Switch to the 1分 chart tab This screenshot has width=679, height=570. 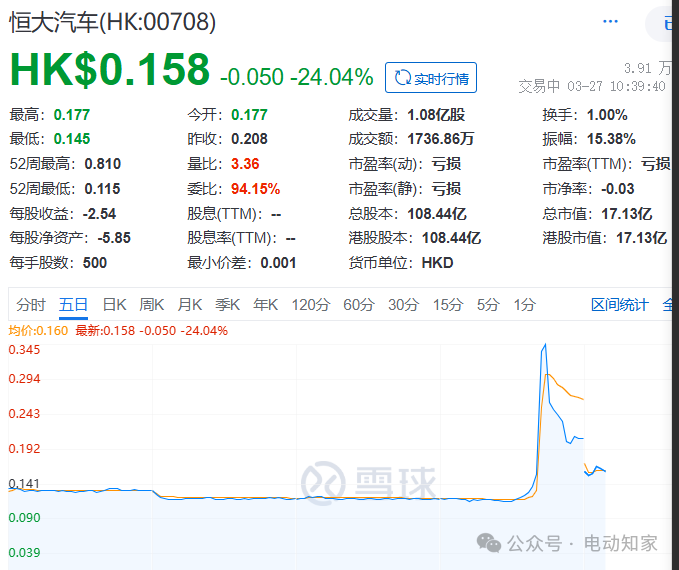[x=524, y=305]
